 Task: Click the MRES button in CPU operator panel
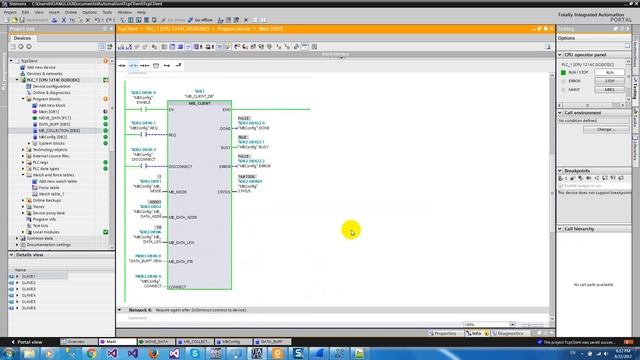609,89
